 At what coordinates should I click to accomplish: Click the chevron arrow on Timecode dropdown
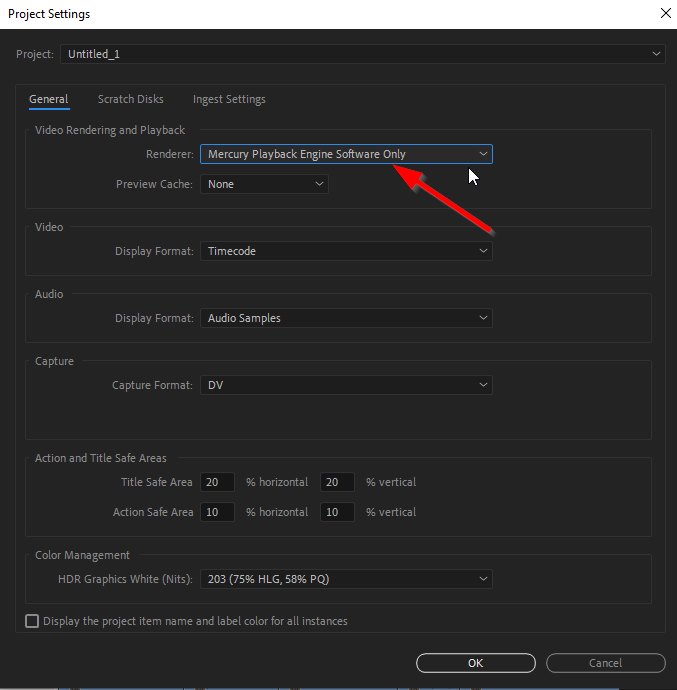pos(483,251)
